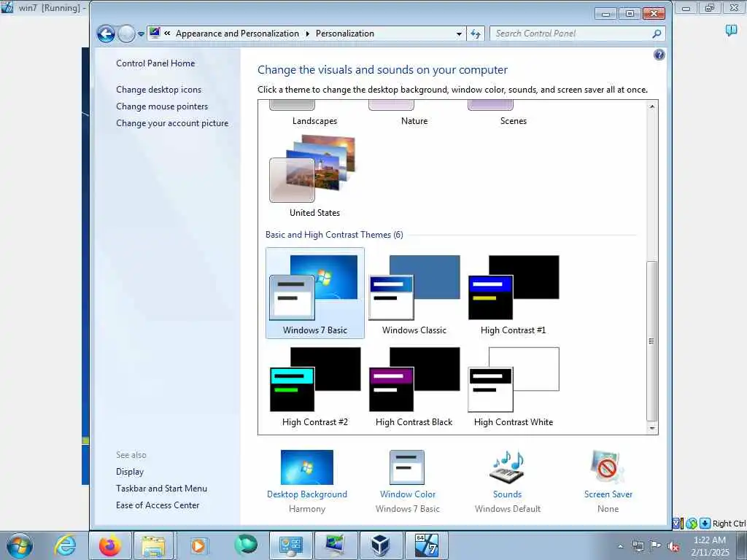Open Change desktop icons link
Image resolution: width=747 pixels, height=560 pixels.
[x=158, y=90]
